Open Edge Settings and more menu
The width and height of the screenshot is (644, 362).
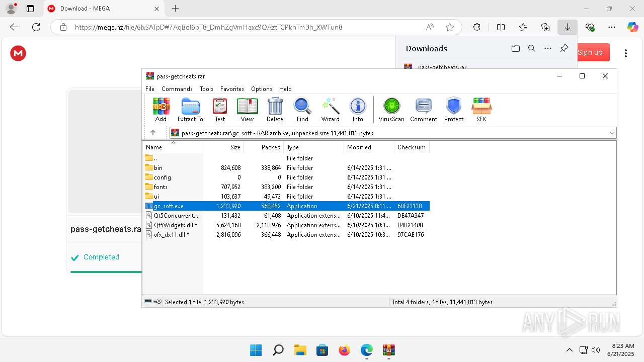tap(612, 27)
